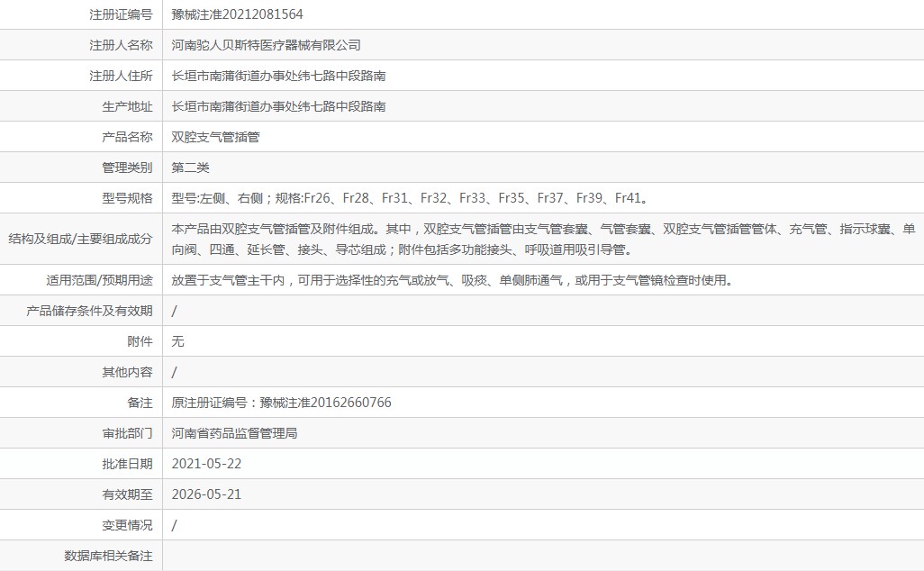Select the 产品储存条件及有效期 label

click(x=89, y=311)
